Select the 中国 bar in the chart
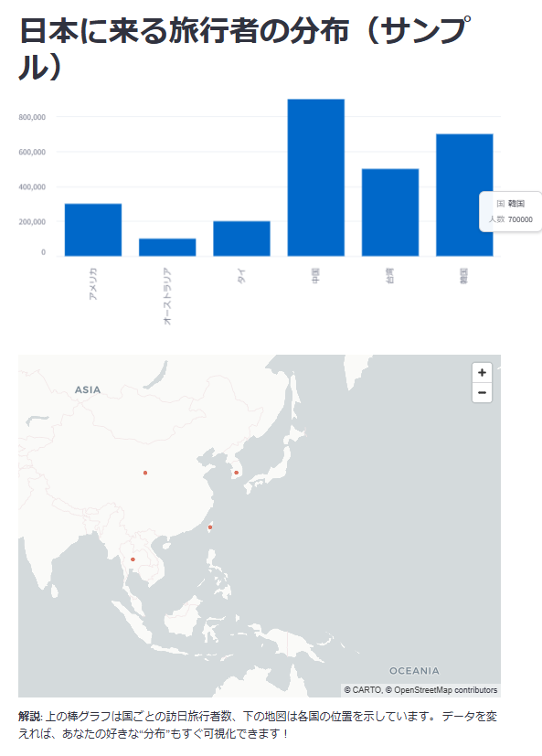This screenshot has height=756, width=542. pyautogui.click(x=316, y=177)
